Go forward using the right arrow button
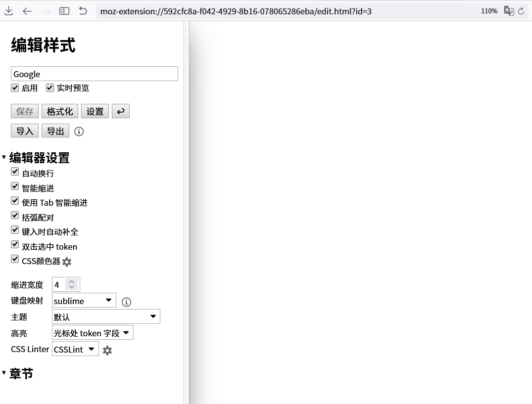This screenshot has width=532, height=404. [46, 11]
